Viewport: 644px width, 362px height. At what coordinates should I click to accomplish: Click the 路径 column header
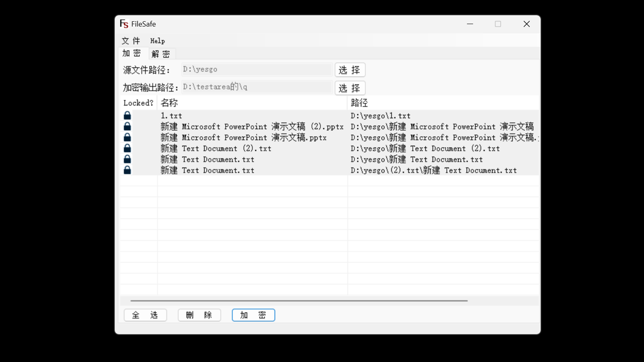[443, 103]
